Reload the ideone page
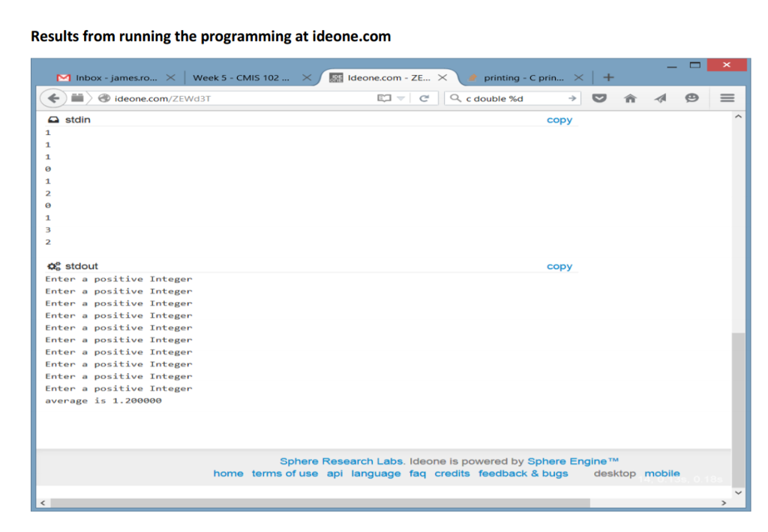 coord(424,98)
